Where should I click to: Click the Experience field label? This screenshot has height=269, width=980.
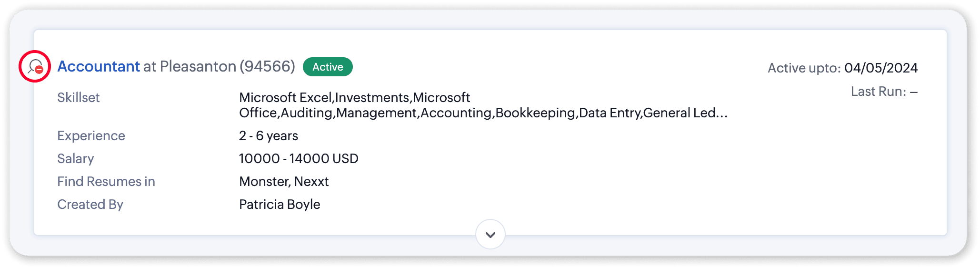click(x=91, y=136)
